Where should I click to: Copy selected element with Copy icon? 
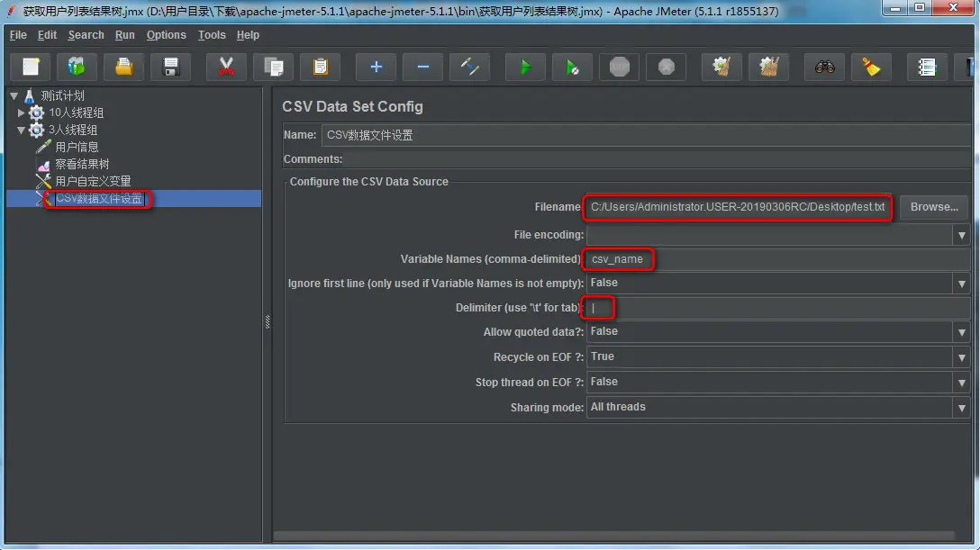coord(273,67)
